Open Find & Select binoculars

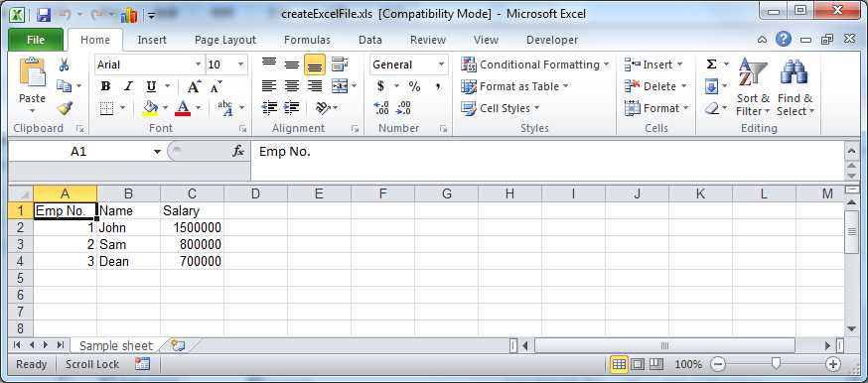click(795, 86)
